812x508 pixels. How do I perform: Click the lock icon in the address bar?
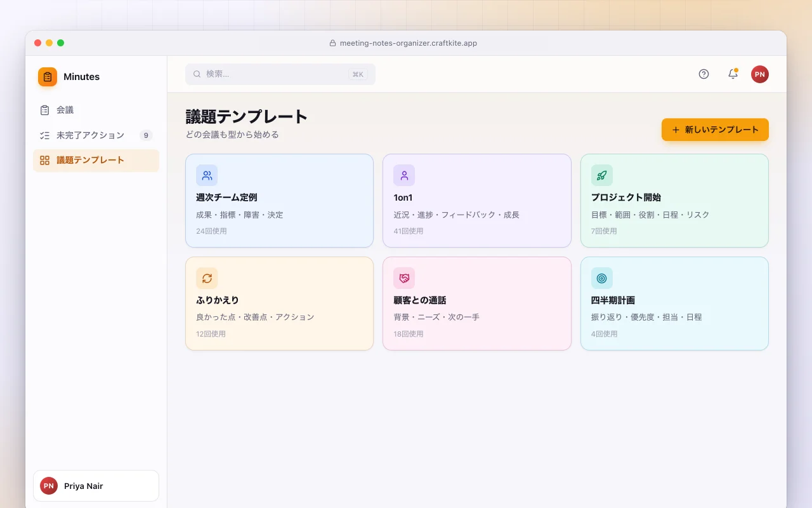pos(332,43)
